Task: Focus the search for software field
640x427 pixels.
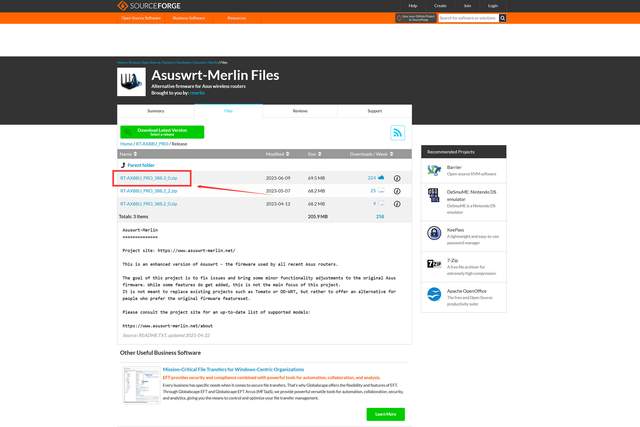Action: pyautogui.click(x=468, y=18)
